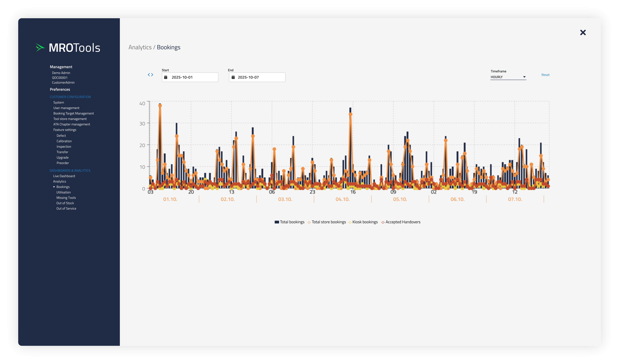This screenshot has width=619, height=364.
Task: Open Out of Service analytics
Action: 66,209
